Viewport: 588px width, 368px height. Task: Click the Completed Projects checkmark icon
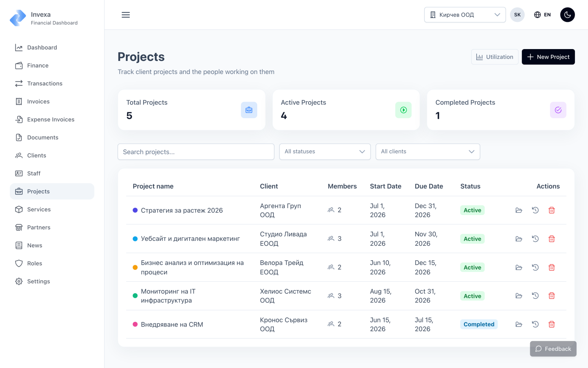pyautogui.click(x=558, y=110)
